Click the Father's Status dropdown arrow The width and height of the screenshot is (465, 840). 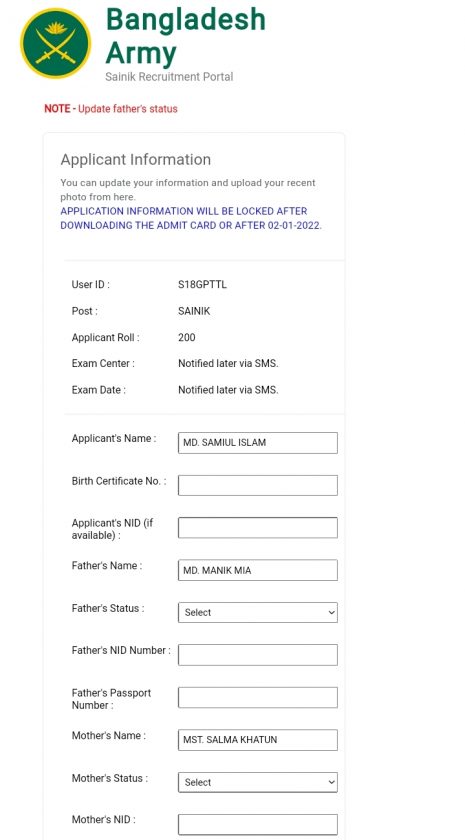coord(332,613)
